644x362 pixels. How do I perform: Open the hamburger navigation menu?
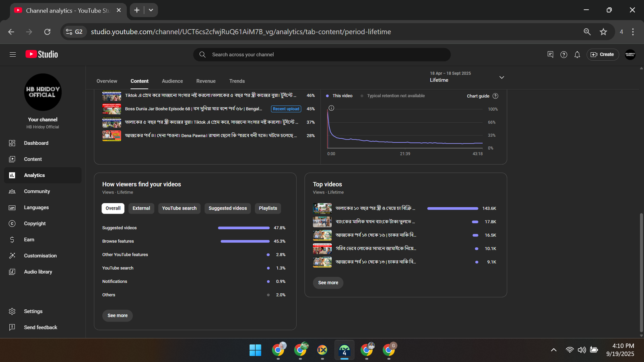point(12,54)
